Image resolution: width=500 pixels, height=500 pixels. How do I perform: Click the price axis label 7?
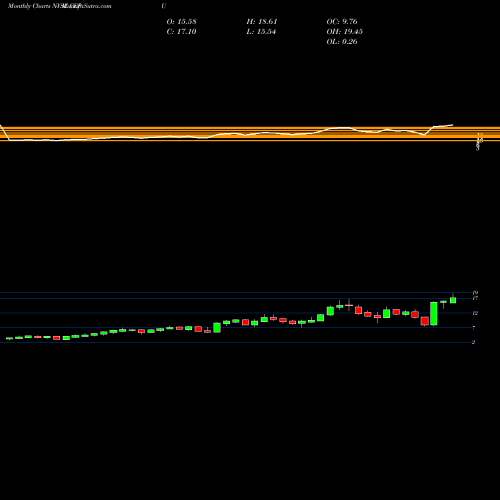[473, 328]
